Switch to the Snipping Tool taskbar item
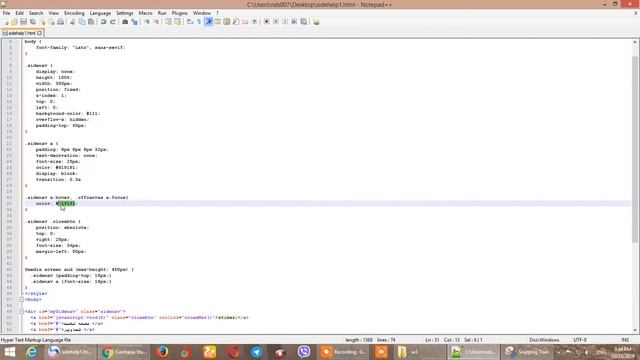Viewport: 640px width, 360px height. (527, 352)
